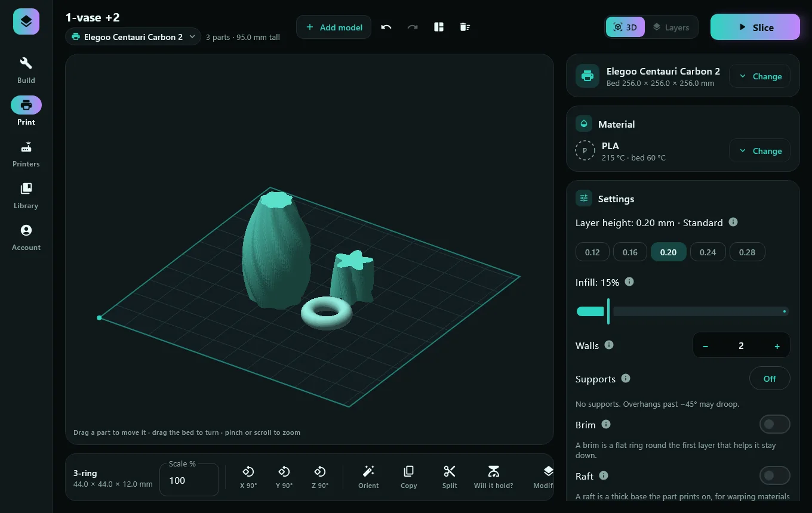812x513 pixels.
Task: Switch to Layers view tab
Action: coord(670,27)
